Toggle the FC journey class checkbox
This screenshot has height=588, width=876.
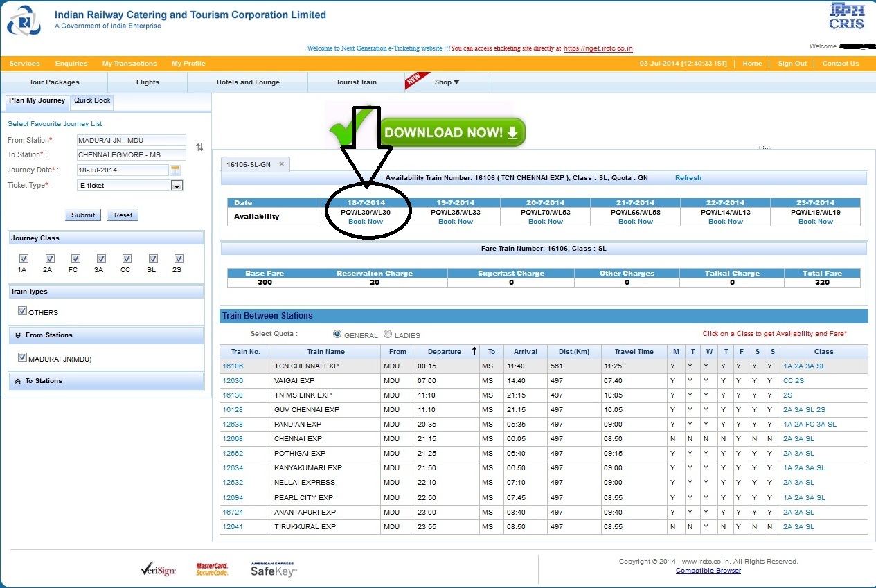(x=75, y=259)
